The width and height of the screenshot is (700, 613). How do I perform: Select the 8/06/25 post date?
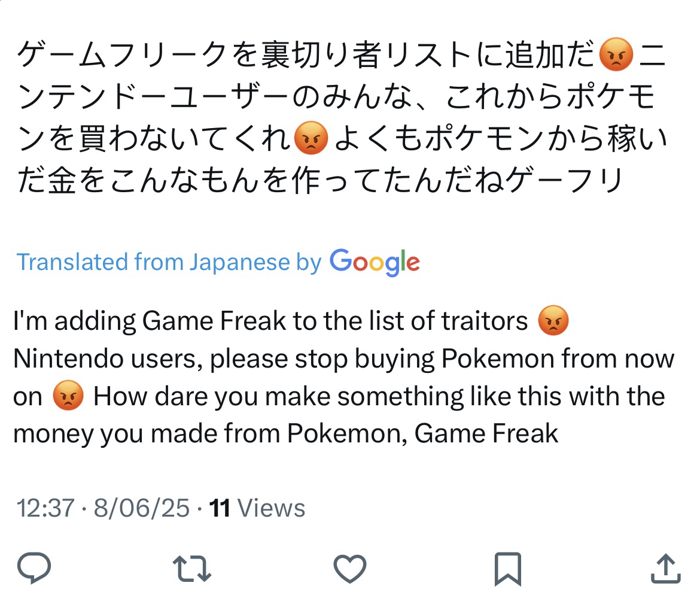click(x=142, y=508)
